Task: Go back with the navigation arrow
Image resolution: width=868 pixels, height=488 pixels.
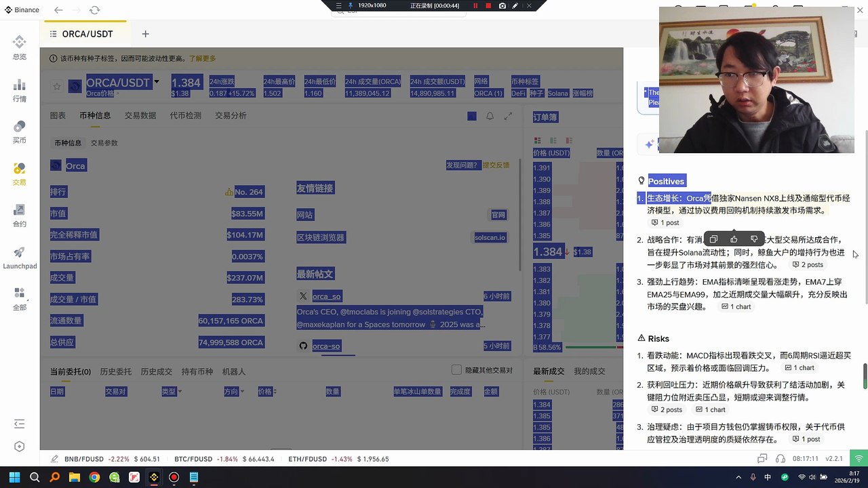Action: click(58, 10)
